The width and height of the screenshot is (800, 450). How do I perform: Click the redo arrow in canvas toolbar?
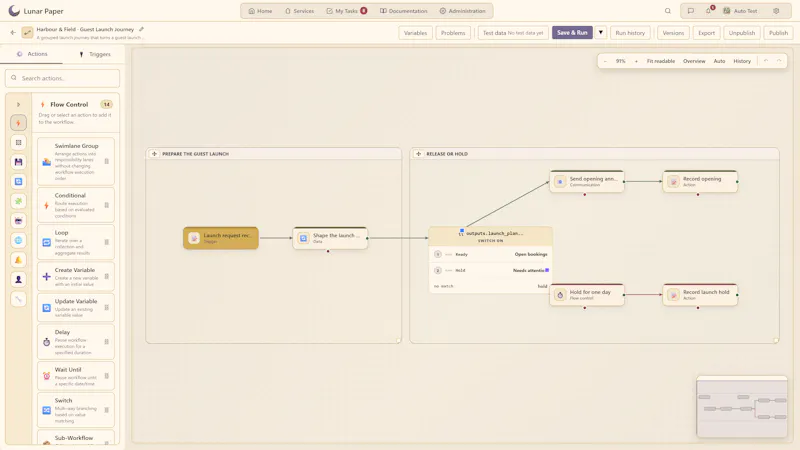[x=779, y=61]
